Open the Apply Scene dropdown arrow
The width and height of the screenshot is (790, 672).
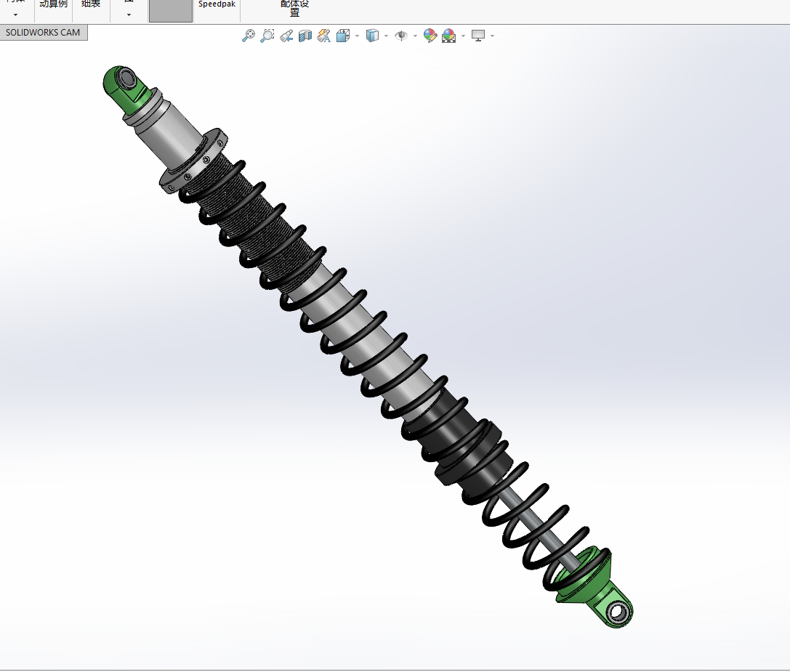464,36
